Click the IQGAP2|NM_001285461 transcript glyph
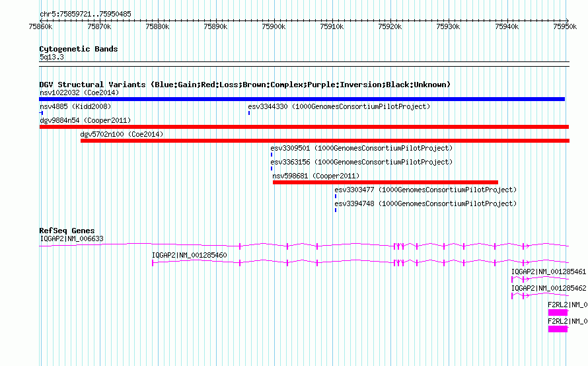This screenshot has height=366, width=588. click(x=540, y=279)
